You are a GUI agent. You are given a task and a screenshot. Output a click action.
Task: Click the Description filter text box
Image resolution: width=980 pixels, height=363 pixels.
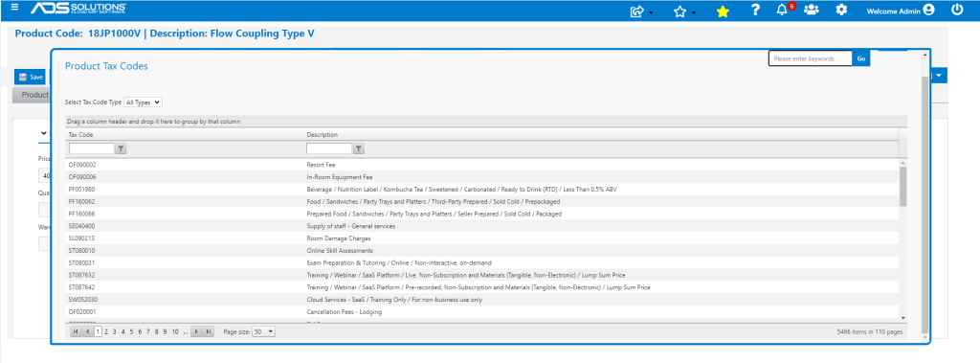point(329,149)
